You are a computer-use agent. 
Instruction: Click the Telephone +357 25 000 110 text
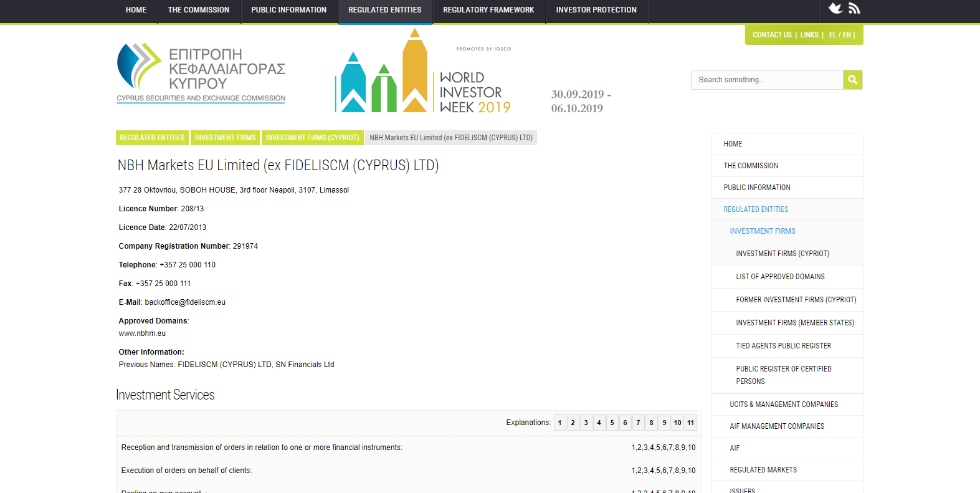point(167,265)
